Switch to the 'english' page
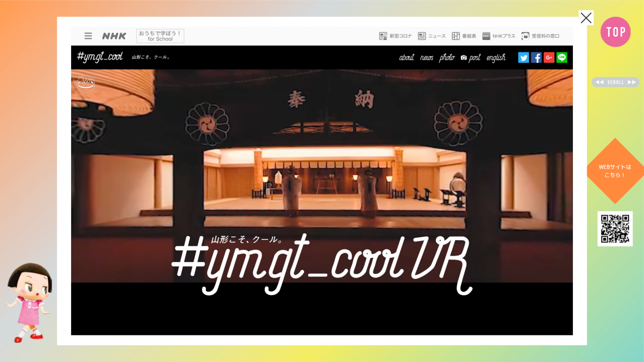The width and height of the screenshot is (644, 362). pos(496,58)
